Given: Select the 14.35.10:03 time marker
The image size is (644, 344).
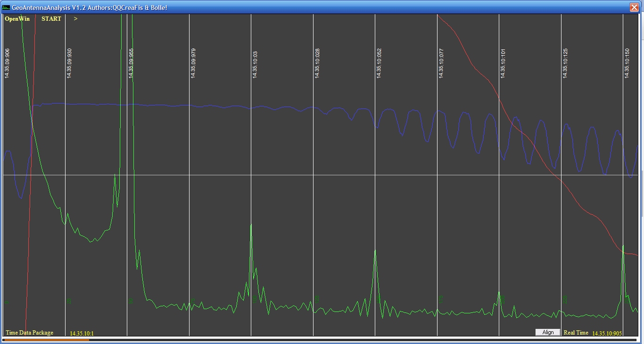Looking at the screenshot, I should (255, 65).
